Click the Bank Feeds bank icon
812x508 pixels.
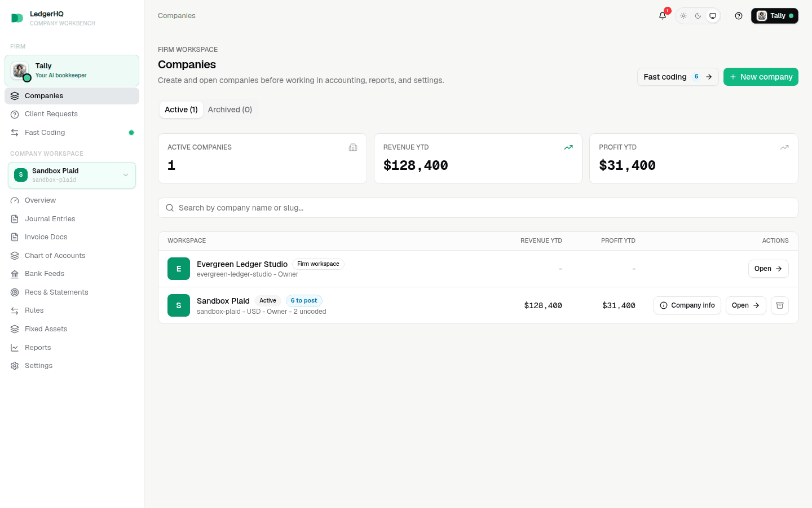(x=15, y=274)
